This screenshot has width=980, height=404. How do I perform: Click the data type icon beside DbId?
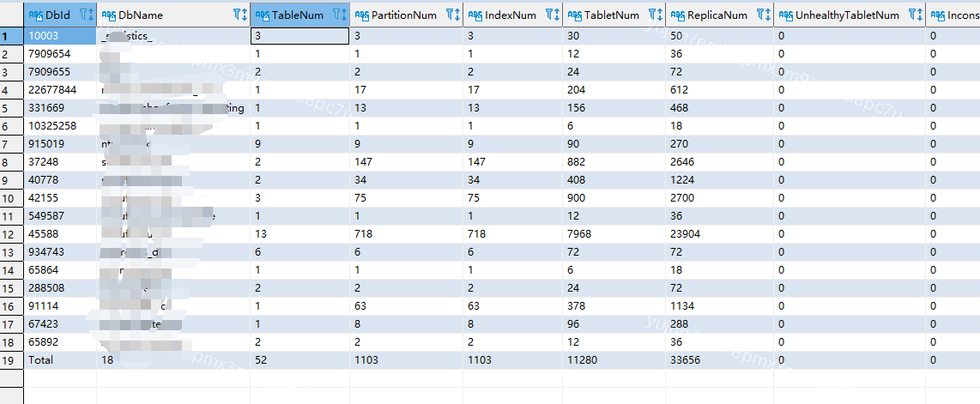click(35, 15)
